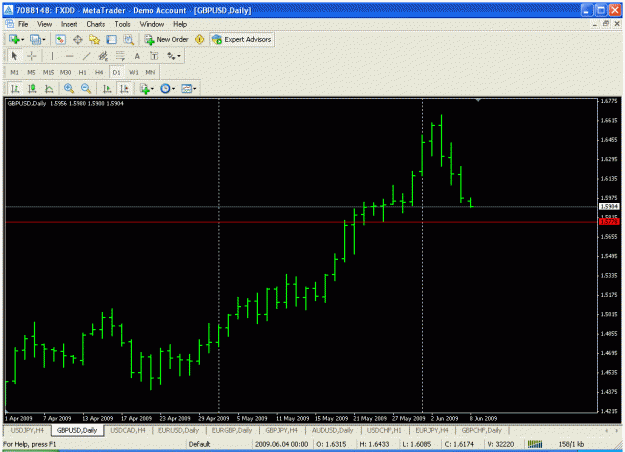
Task: Open the Strategy Tester icon
Action: tap(128, 39)
